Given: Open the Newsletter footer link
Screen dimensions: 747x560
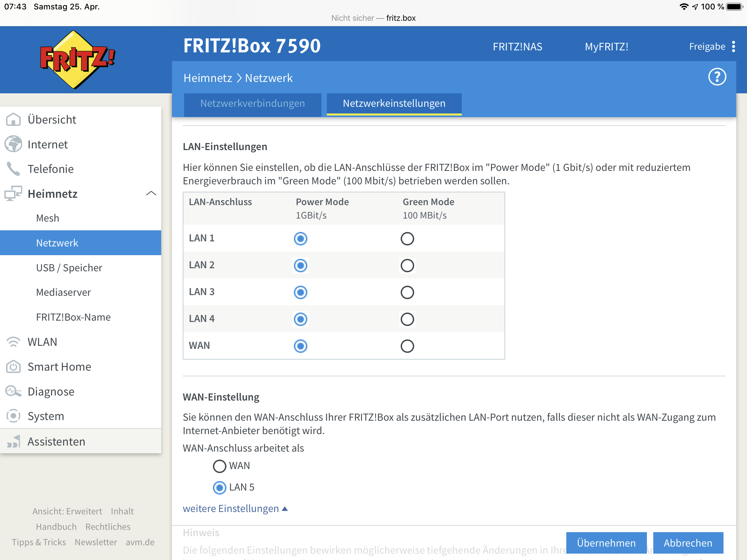Looking at the screenshot, I should tap(96, 542).
